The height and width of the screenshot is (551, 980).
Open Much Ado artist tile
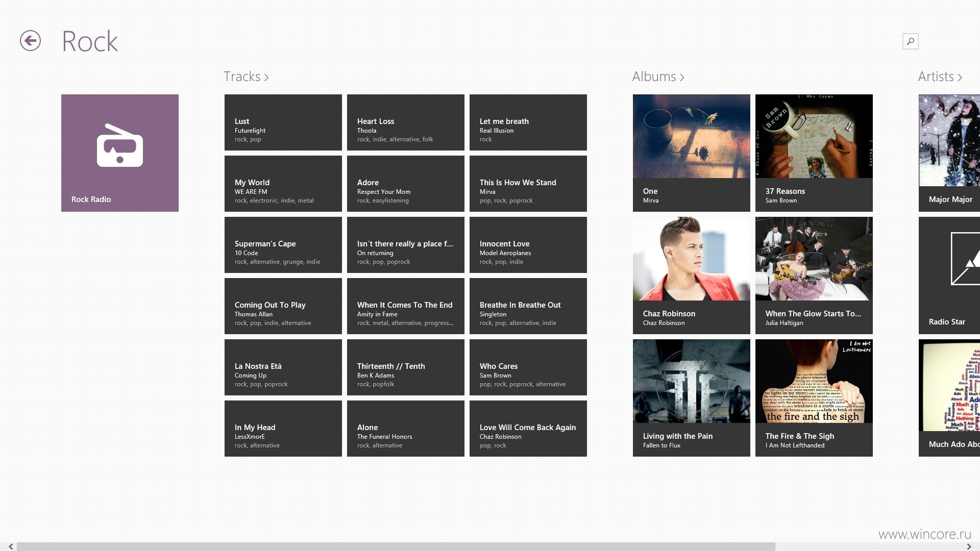point(949,398)
